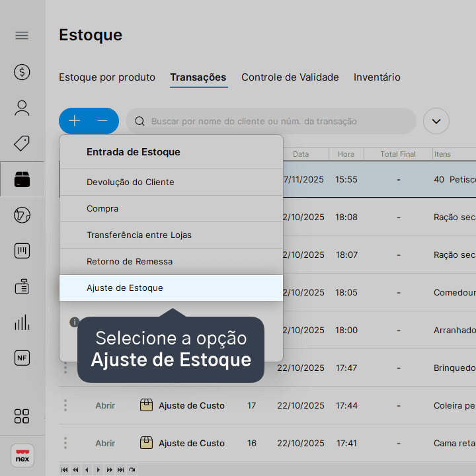Click 'Ajuste de Custo' text in row 17
This screenshot has height=476, width=476.
192,405
